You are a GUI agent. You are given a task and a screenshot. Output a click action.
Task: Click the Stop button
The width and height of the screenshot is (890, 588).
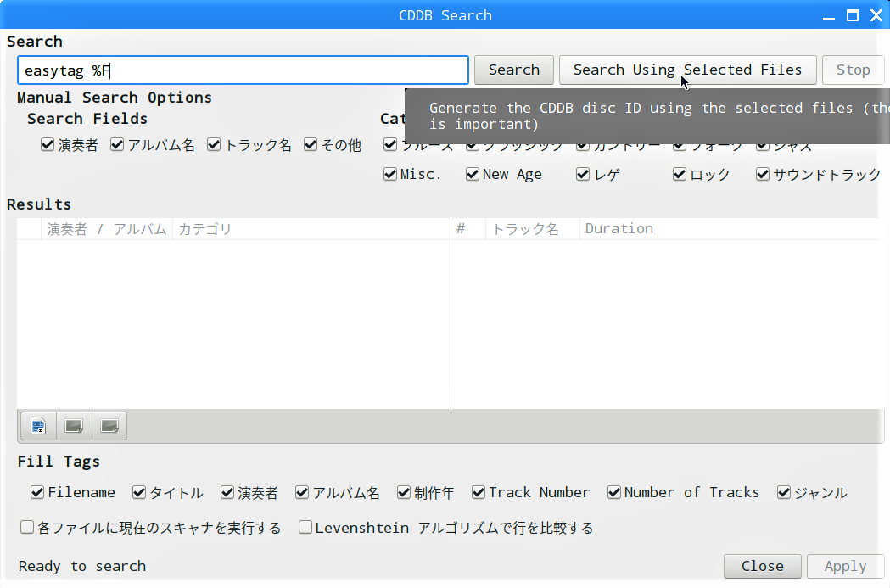[x=854, y=70]
